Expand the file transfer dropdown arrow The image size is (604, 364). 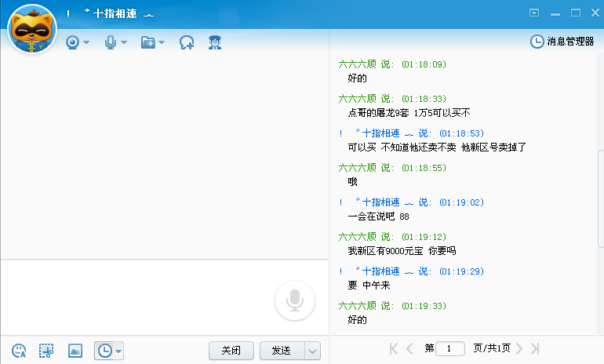[x=162, y=42]
